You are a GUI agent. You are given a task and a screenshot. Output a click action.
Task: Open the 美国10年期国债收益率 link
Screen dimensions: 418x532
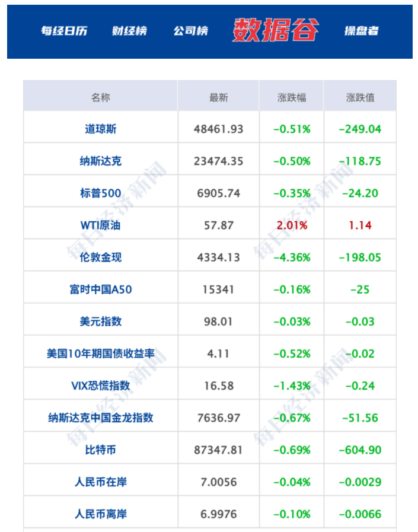pos(101,353)
